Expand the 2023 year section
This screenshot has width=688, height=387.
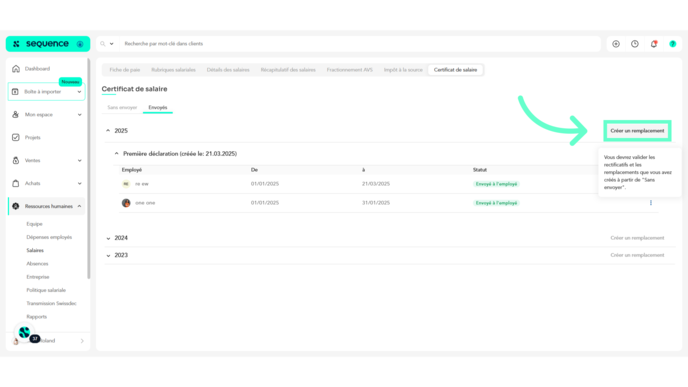pyautogui.click(x=108, y=255)
